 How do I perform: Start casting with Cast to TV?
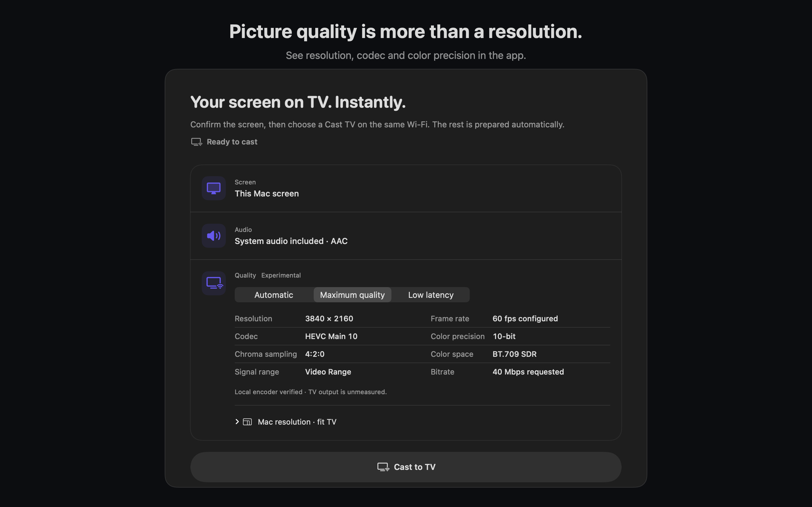pos(406,467)
